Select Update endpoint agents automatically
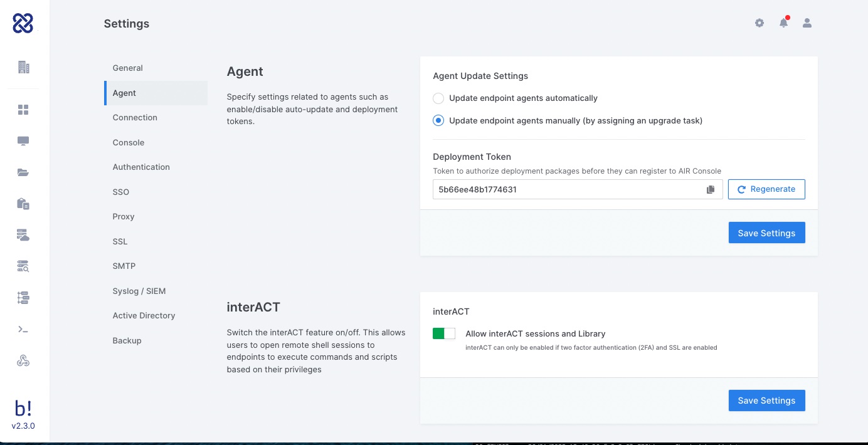The image size is (868, 445). [x=439, y=98]
